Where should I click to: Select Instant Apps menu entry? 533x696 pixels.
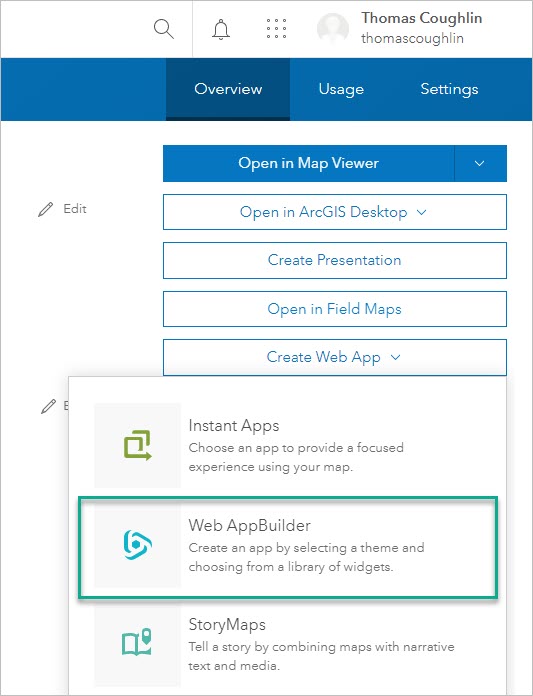point(288,445)
